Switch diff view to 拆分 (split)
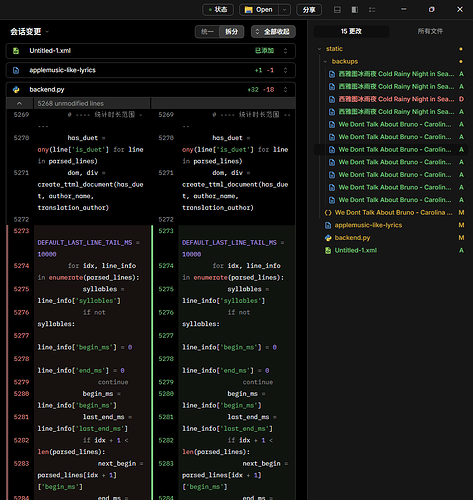The image size is (473, 500). (232, 32)
